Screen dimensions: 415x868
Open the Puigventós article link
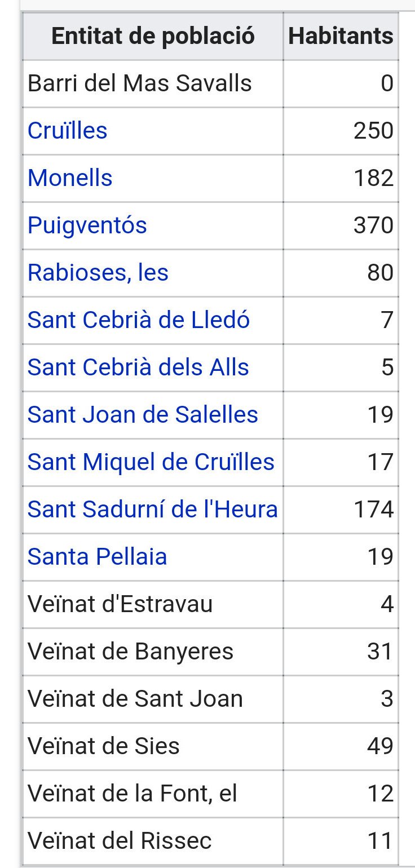(87, 225)
